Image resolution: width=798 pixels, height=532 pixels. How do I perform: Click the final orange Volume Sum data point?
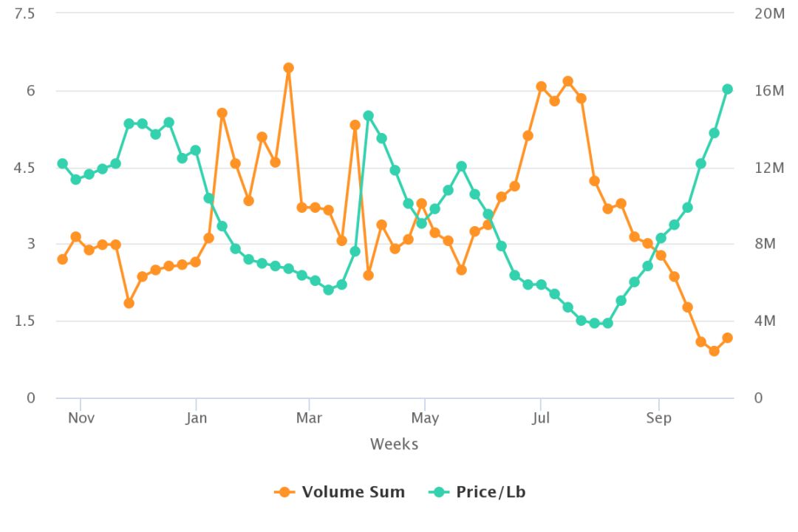point(727,338)
